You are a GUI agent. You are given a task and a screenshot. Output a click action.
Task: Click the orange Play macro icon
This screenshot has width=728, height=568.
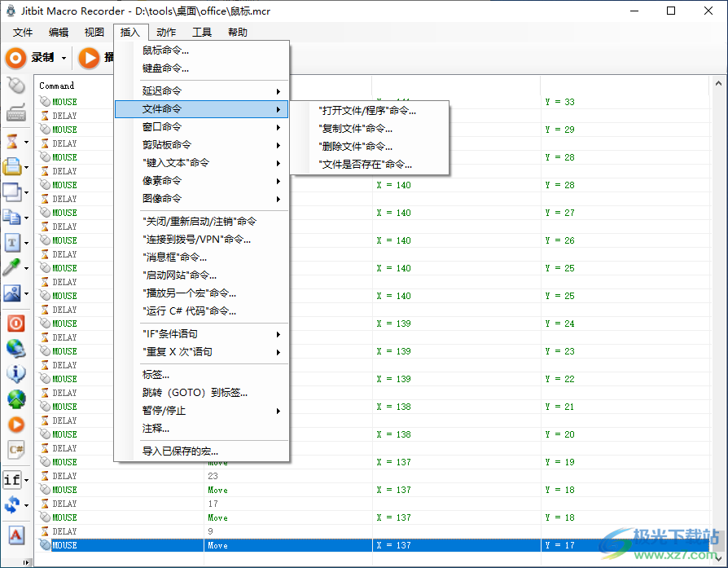89,58
